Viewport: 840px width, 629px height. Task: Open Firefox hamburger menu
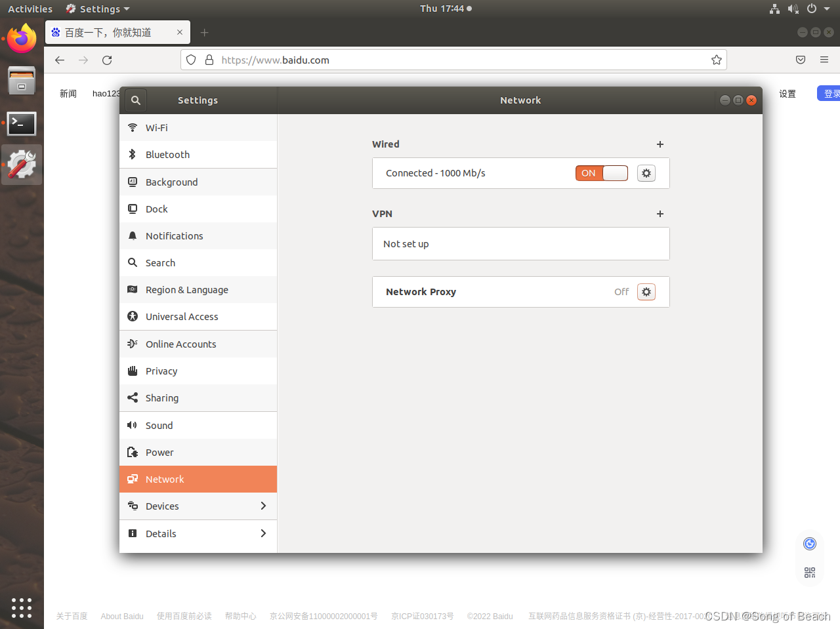coord(824,60)
